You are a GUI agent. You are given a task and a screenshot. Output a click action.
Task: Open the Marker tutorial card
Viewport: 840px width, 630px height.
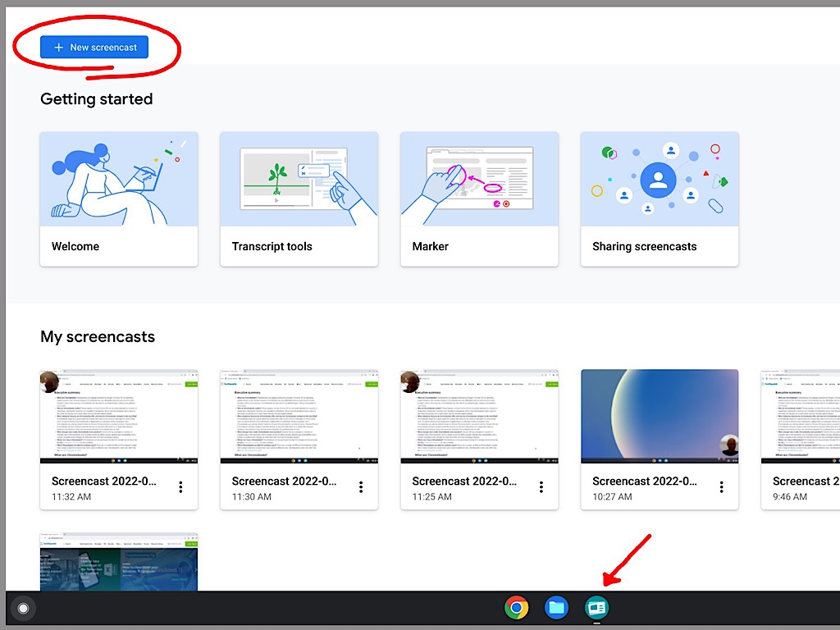coord(479,199)
